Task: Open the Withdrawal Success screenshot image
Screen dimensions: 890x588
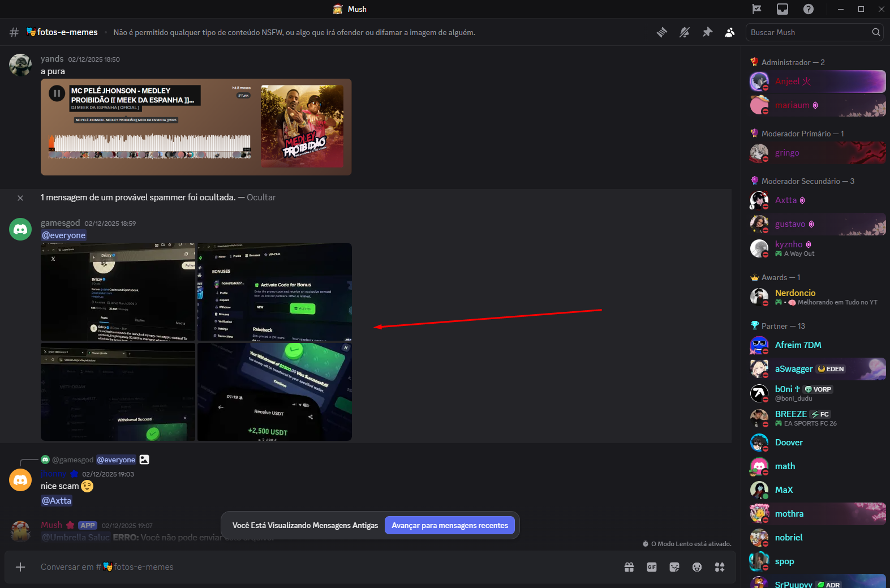Action: point(118,392)
